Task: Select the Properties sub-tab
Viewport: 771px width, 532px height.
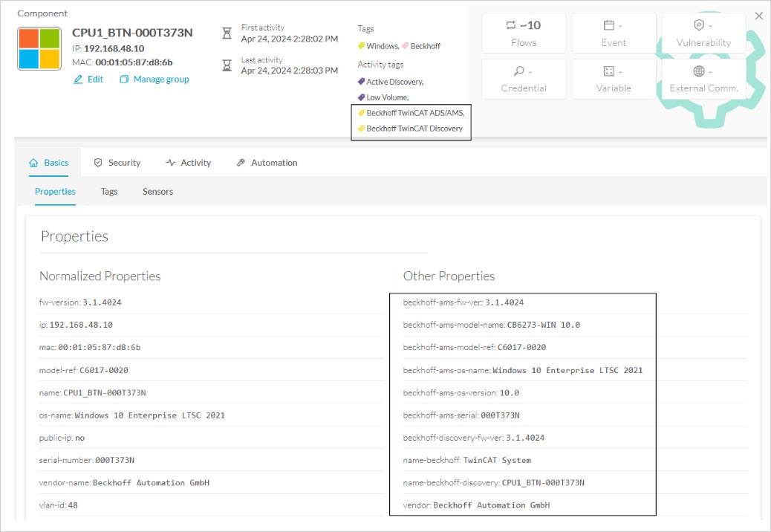Action: point(55,191)
